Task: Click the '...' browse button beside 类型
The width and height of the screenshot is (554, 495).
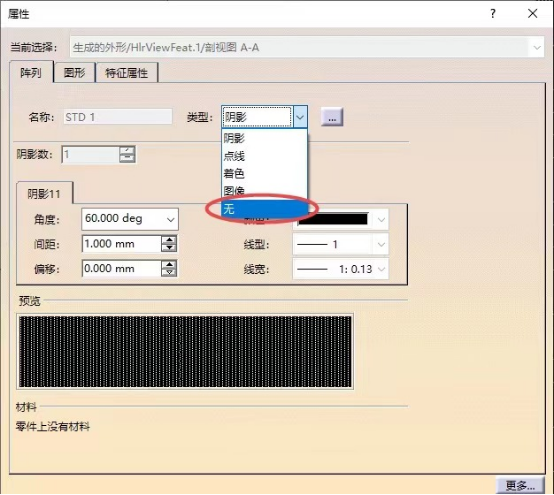Action: pyautogui.click(x=331, y=117)
